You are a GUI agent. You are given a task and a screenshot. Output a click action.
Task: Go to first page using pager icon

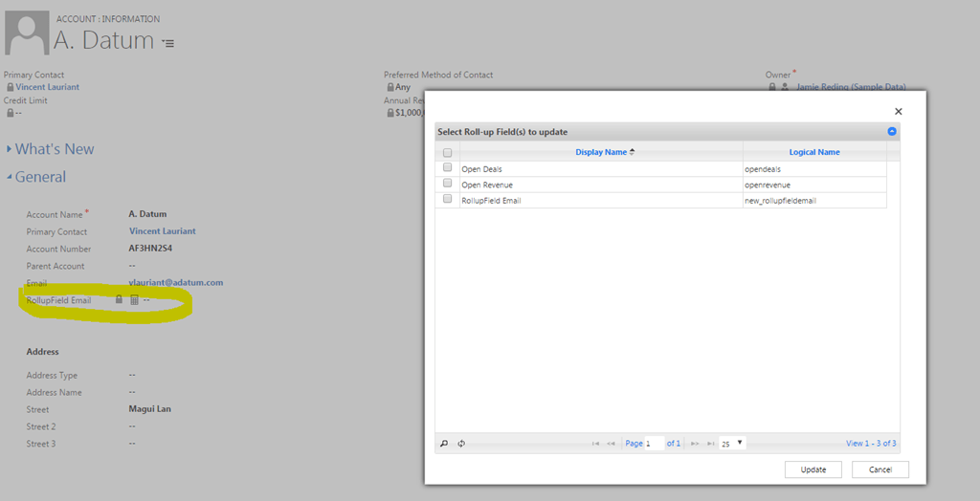595,444
